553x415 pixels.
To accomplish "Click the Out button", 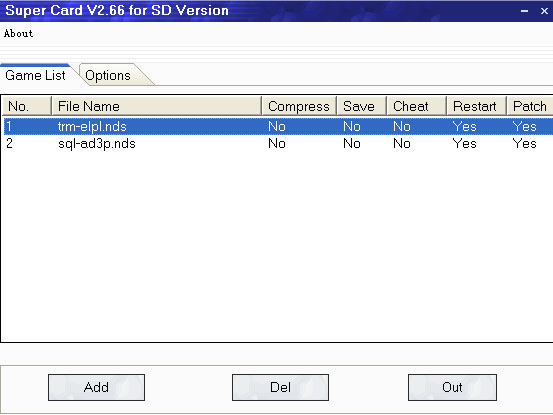I will [x=452, y=387].
